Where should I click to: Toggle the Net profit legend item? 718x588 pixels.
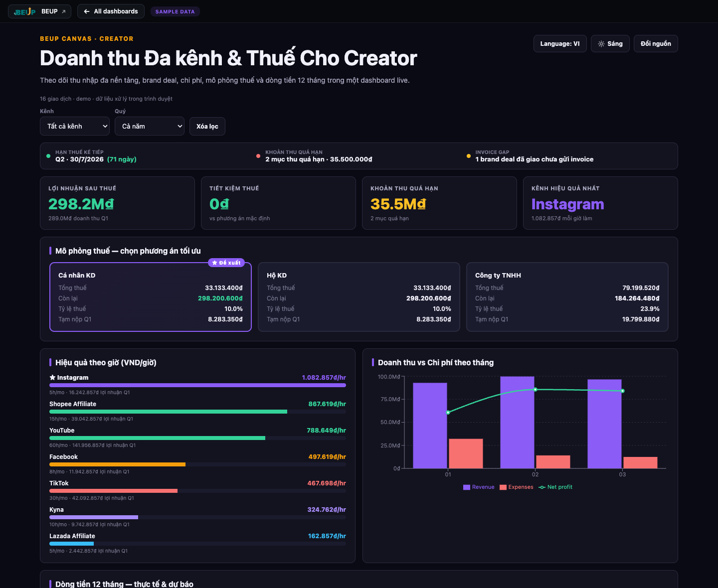click(555, 487)
